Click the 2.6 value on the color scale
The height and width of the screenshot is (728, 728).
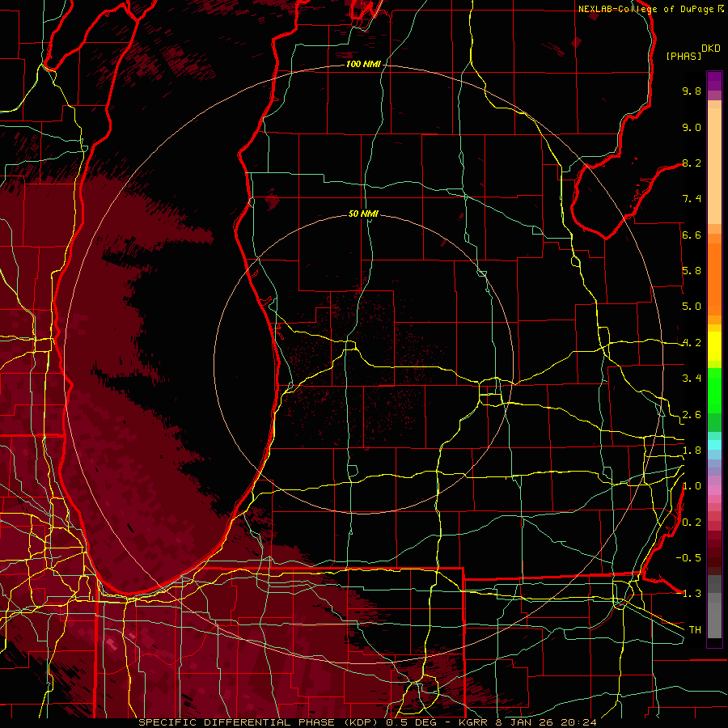[x=692, y=414]
